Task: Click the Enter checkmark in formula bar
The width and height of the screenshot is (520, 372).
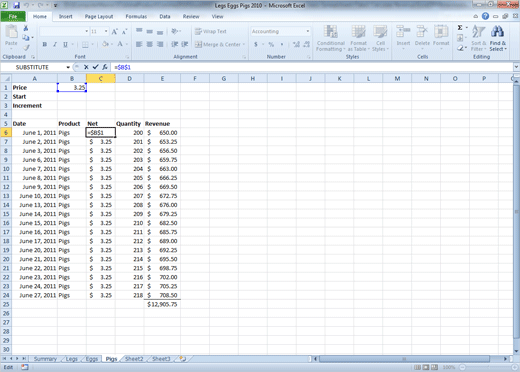Action: [96, 67]
